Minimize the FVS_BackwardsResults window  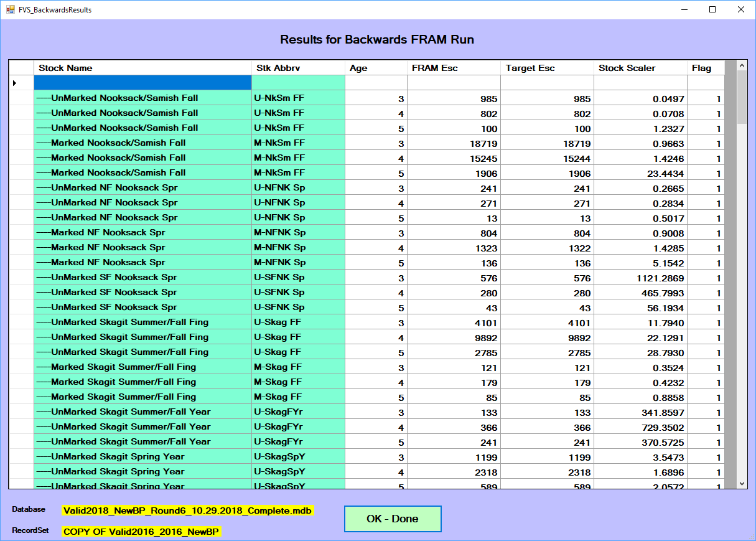684,9
